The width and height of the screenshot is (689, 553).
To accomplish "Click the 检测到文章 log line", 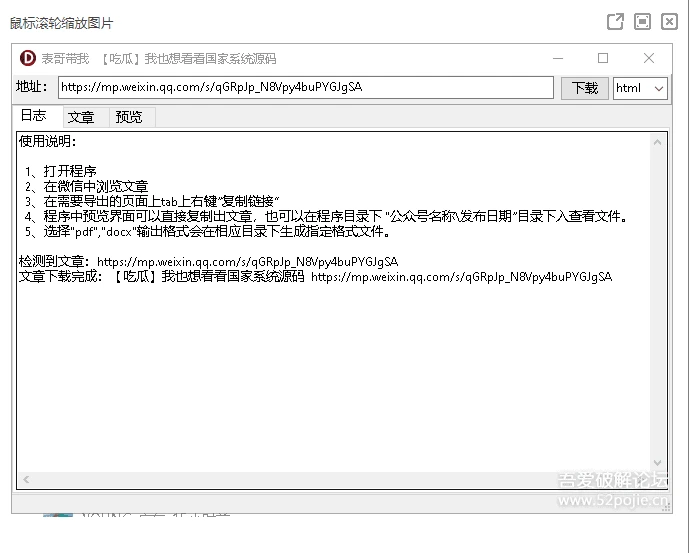I will (208, 262).
